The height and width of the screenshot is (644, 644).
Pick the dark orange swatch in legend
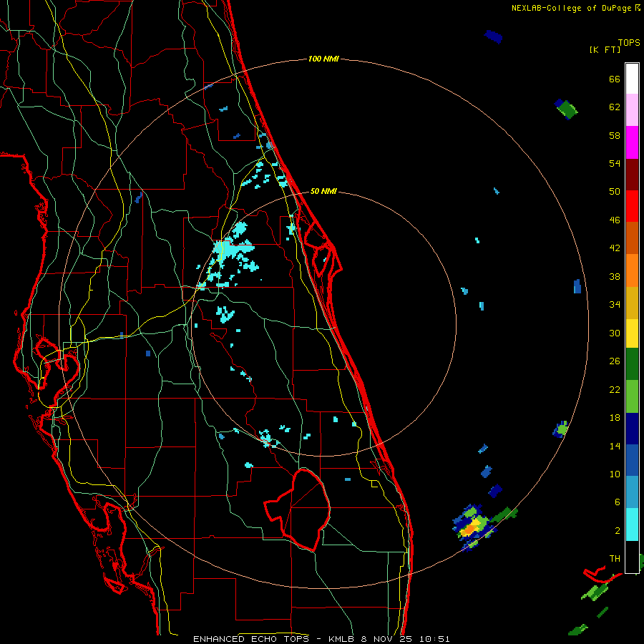[632, 238]
